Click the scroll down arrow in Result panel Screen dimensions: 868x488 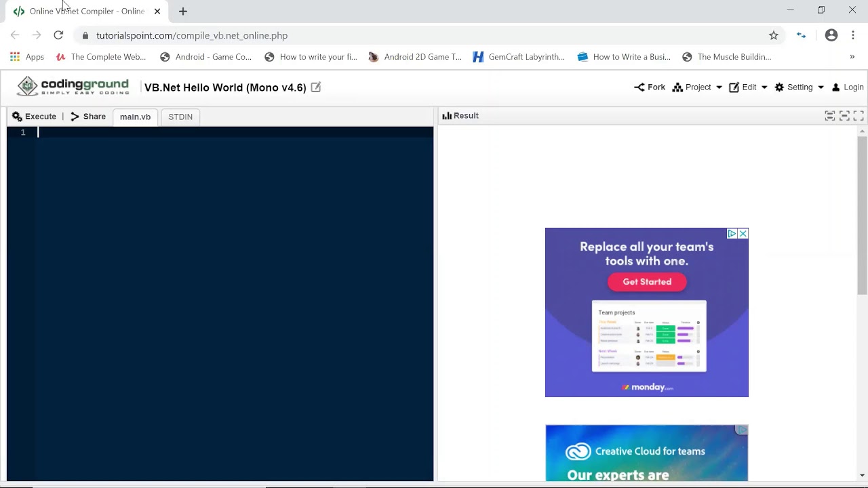tap(863, 476)
